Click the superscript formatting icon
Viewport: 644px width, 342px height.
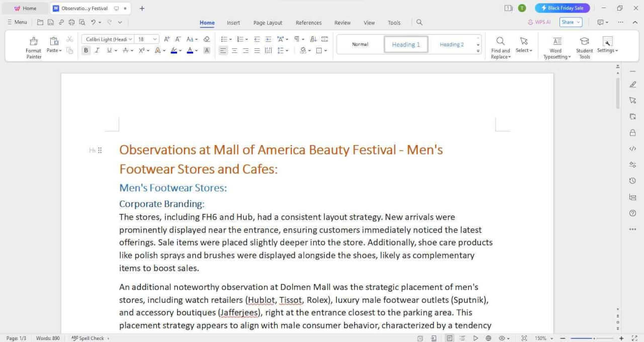[x=141, y=50]
